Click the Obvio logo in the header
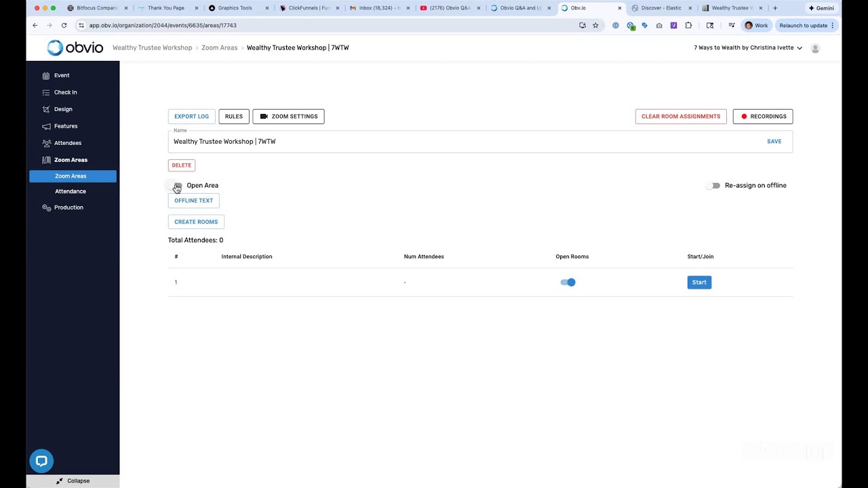The image size is (868, 488). tap(75, 47)
